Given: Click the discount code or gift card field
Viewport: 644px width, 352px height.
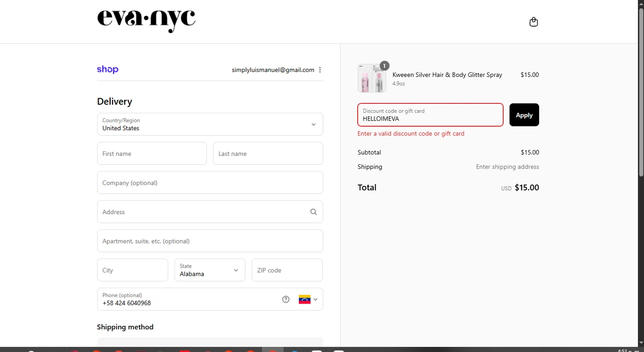Looking at the screenshot, I should pos(430,115).
